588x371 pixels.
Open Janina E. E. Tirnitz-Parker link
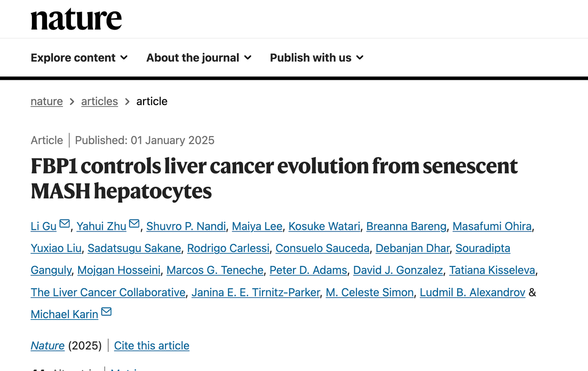coord(256,292)
